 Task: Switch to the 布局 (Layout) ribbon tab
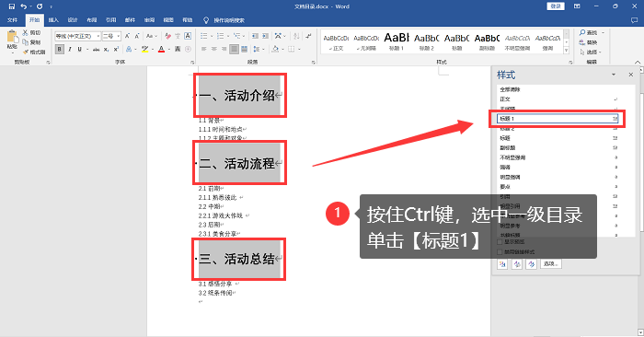[92, 19]
